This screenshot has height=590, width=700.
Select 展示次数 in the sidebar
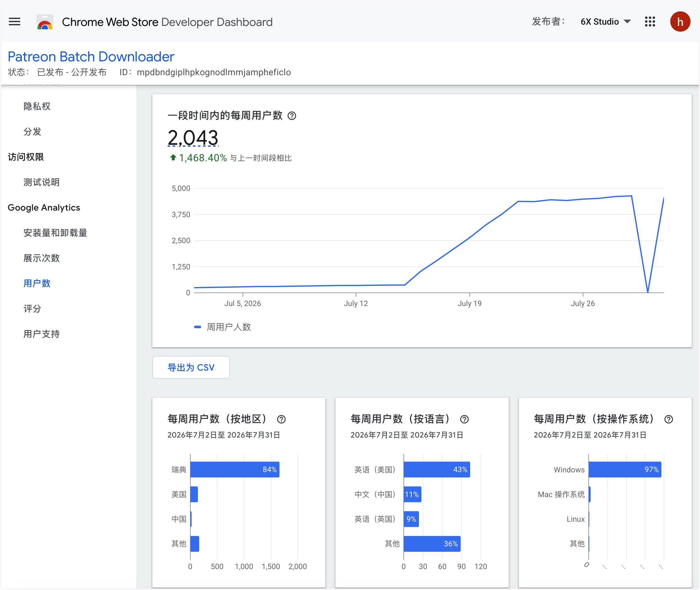[x=41, y=258]
